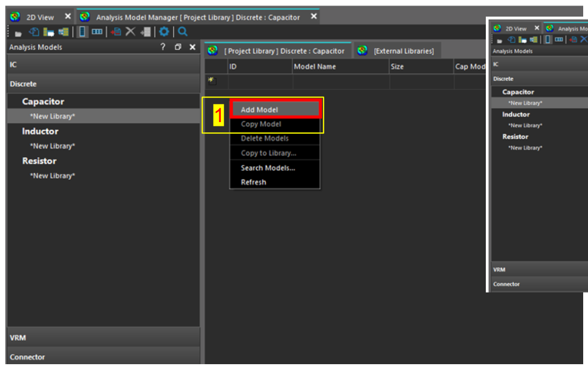
Task: Select New Library under Resistor in main window
Action: [52, 175]
